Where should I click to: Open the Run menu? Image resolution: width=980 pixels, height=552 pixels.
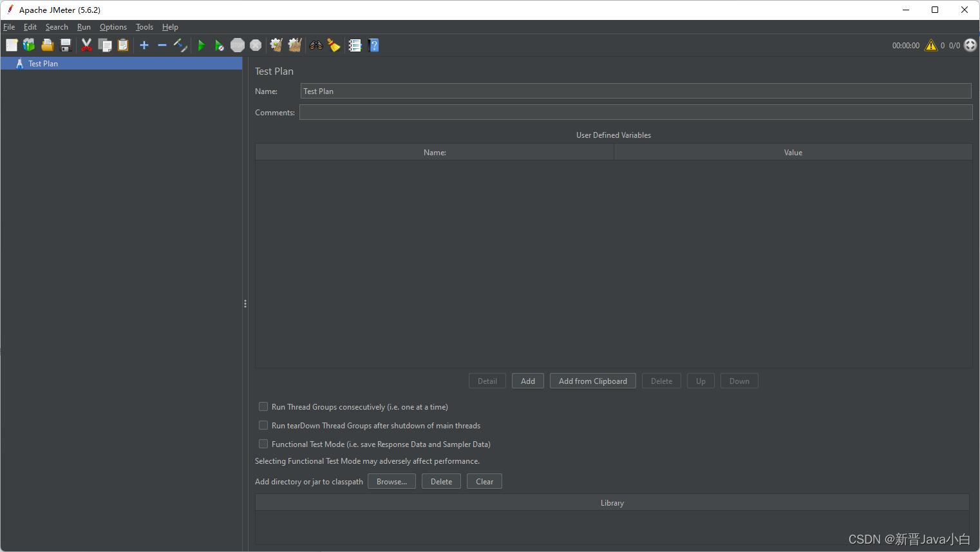(84, 27)
